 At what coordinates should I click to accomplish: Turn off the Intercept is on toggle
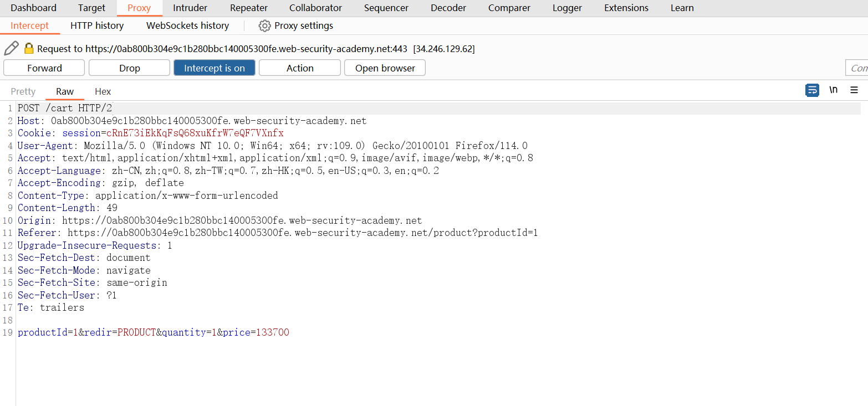tap(215, 68)
